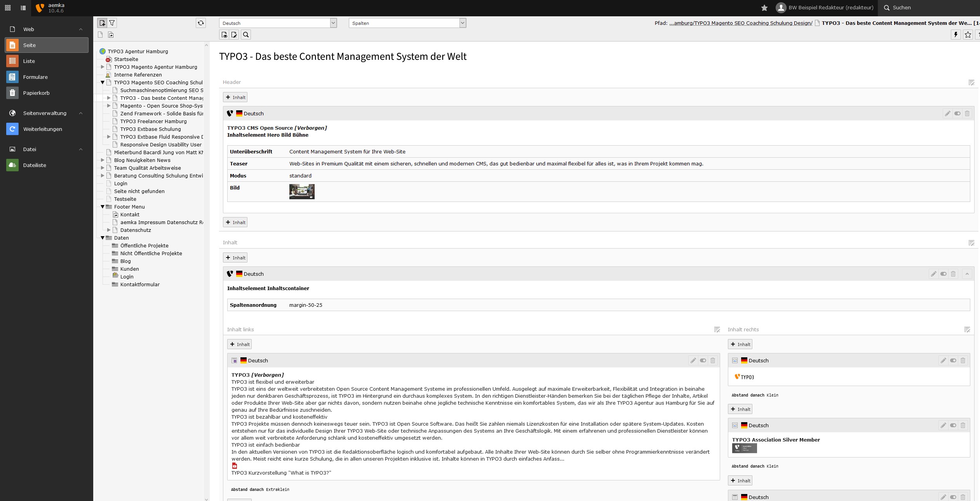Open the Deutsch language dropdown
This screenshot has width=980, height=501.
tap(278, 23)
